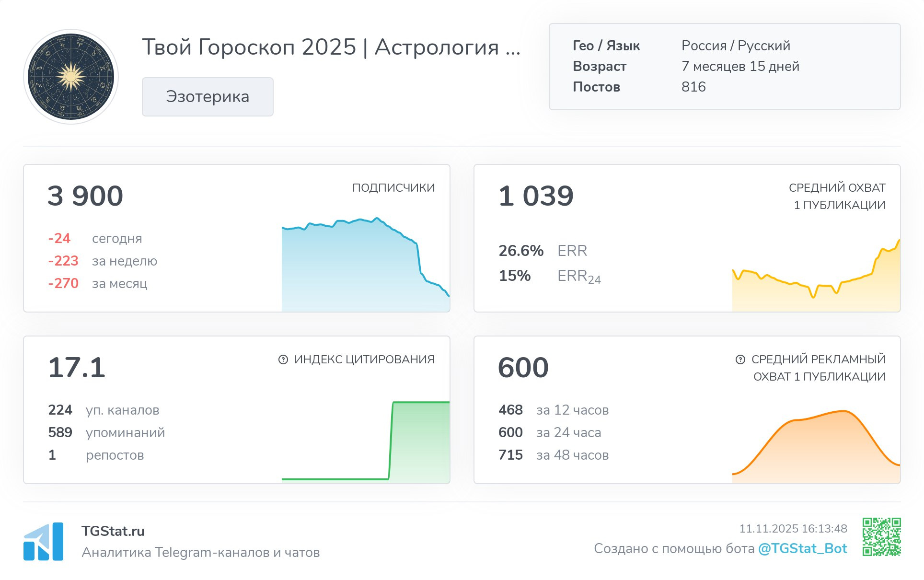Screen dimensions: 924x580
Task: Open the @TGStat_Bot link
Action: coord(802,548)
